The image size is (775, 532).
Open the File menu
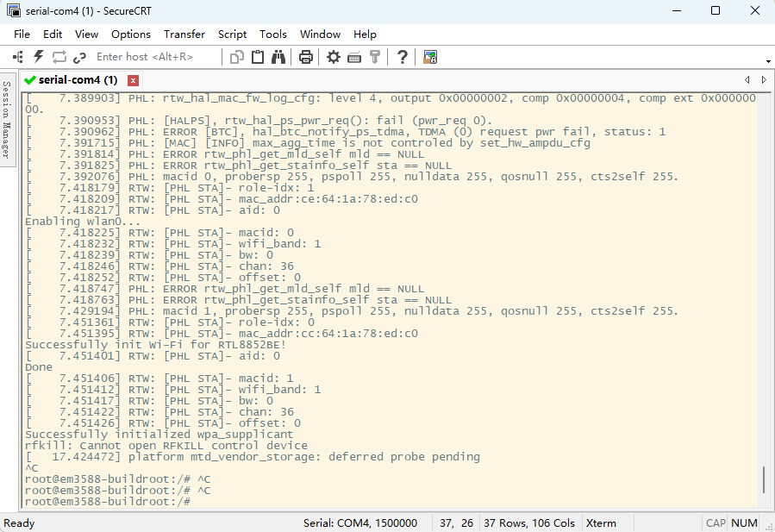22,34
